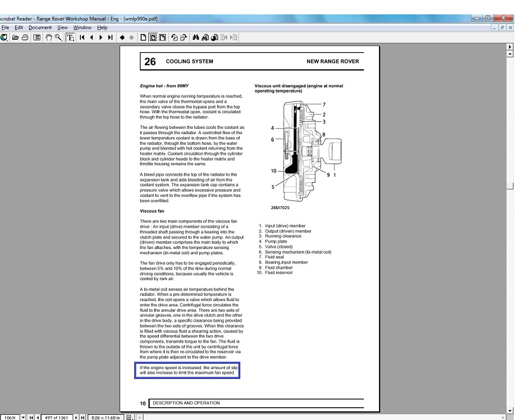The image size is (525, 420).
Task: Open the View menu
Action: [x=62, y=28]
